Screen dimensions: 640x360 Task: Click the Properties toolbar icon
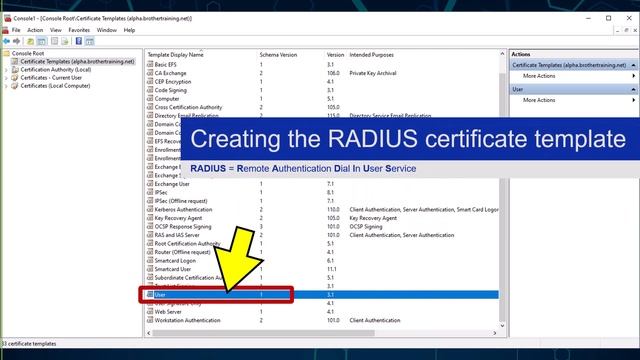(54, 41)
